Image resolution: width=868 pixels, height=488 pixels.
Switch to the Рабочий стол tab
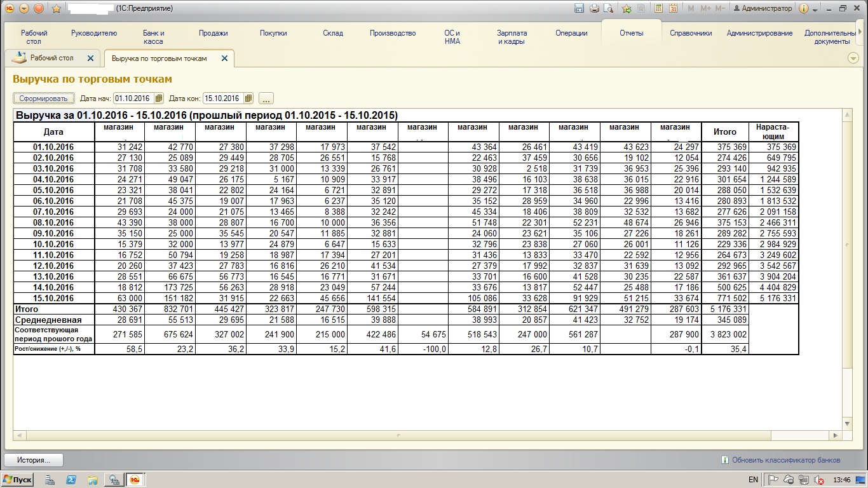point(51,58)
